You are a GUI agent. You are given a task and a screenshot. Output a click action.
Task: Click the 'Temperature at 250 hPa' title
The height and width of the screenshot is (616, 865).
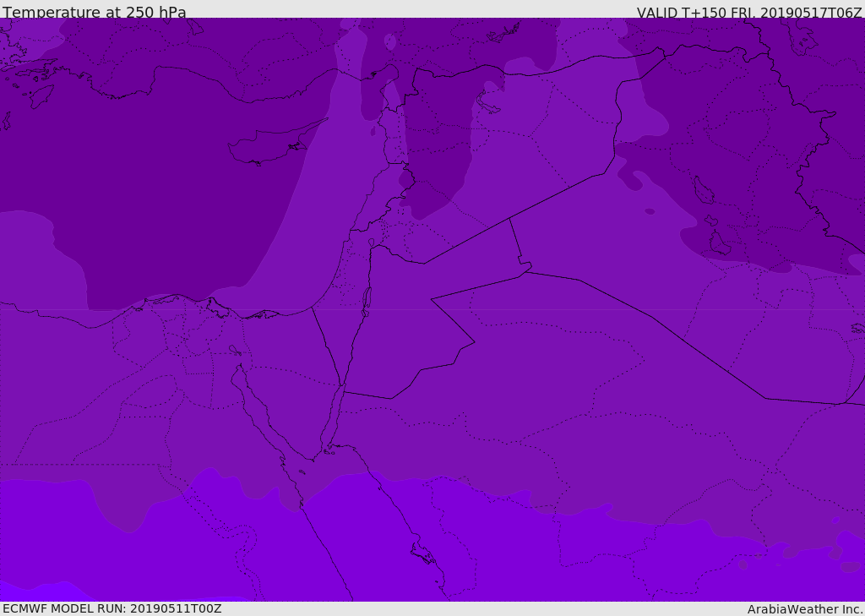pos(95,12)
